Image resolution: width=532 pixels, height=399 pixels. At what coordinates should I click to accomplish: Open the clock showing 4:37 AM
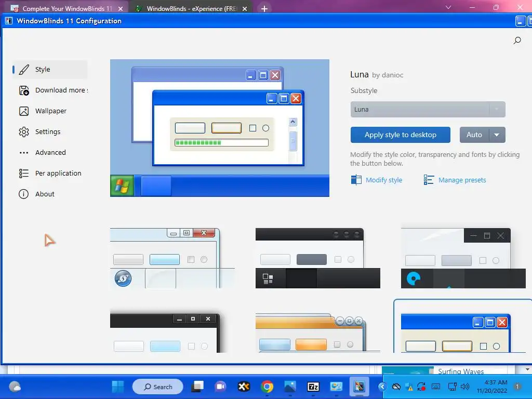[x=491, y=387]
